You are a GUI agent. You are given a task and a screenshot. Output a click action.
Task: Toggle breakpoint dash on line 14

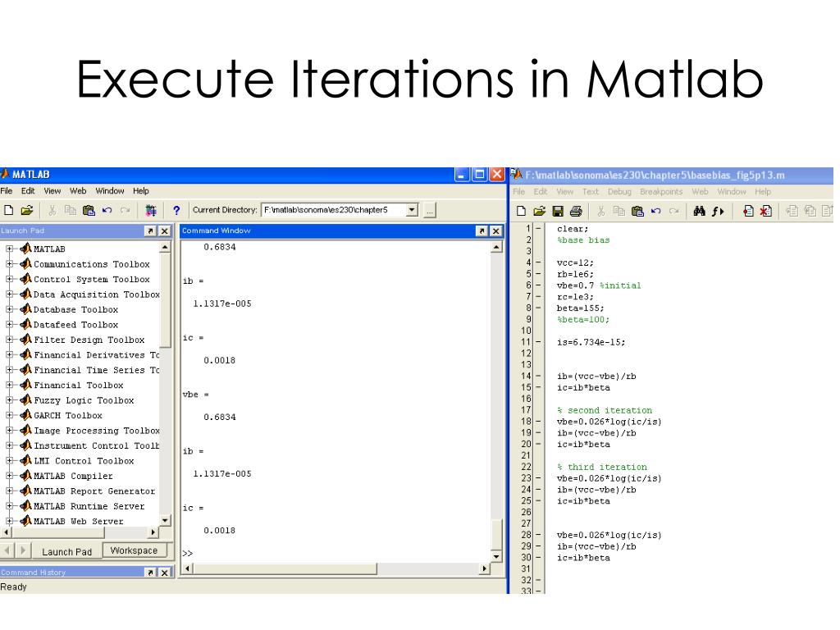tap(538, 376)
